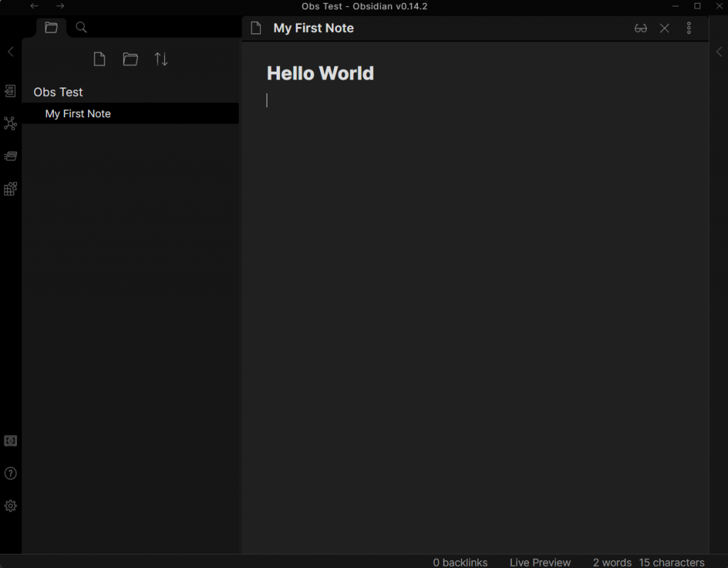Switch to the File explorer tab

[x=51, y=28]
